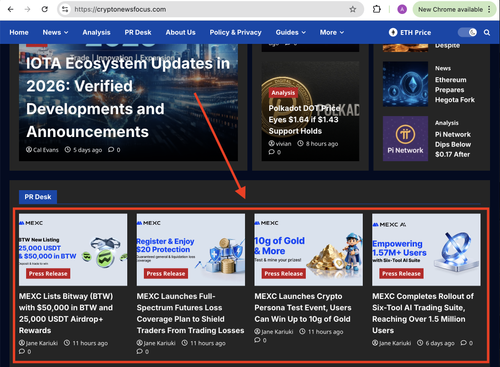Open the Ethereum Prepares Hegota Fork thumbnail
Screen dimensions: 500x367
tap(405, 84)
